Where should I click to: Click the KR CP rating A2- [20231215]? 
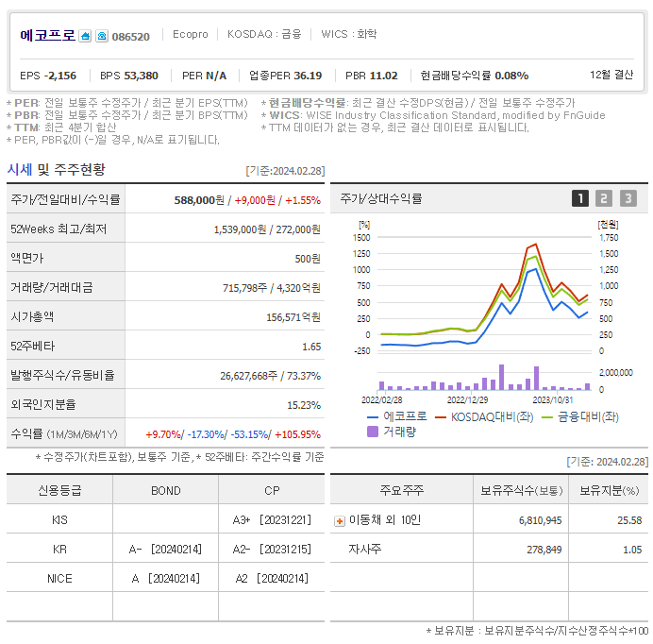(272, 550)
